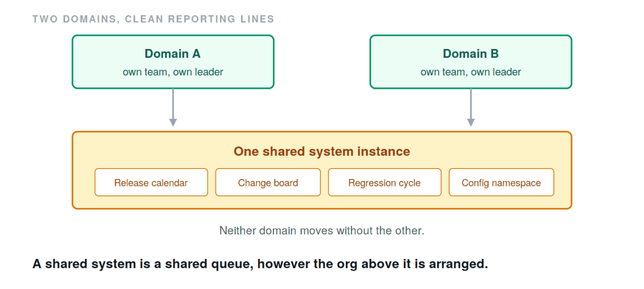Select the Config namespace box
This screenshot has height=289, width=644.
pyautogui.click(x=501, y=182)
